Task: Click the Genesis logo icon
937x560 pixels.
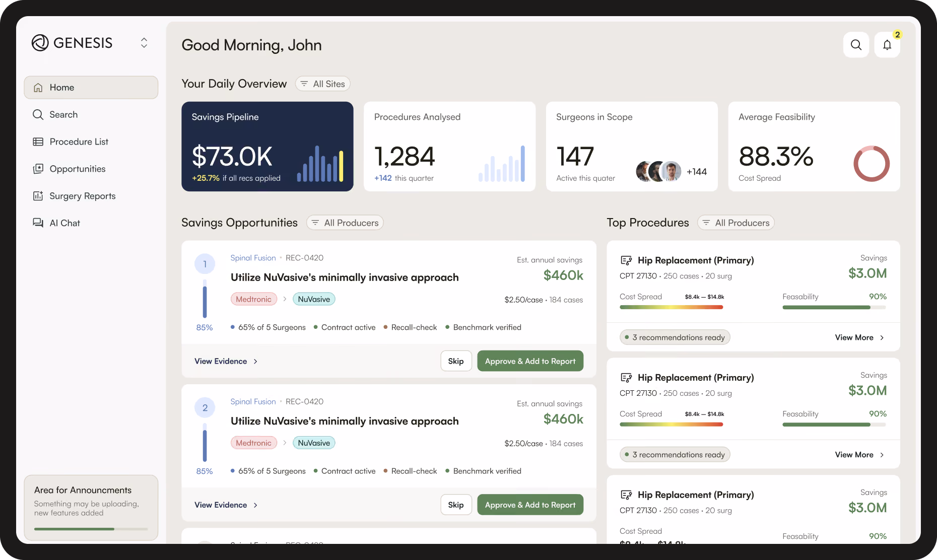Action: pyautogui.click(x=40, y=43)
